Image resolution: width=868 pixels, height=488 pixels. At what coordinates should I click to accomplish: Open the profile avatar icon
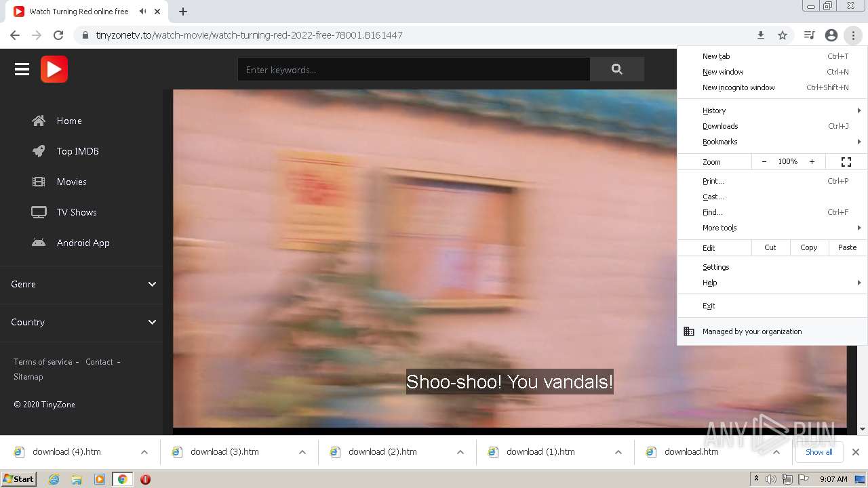[831, 35]
